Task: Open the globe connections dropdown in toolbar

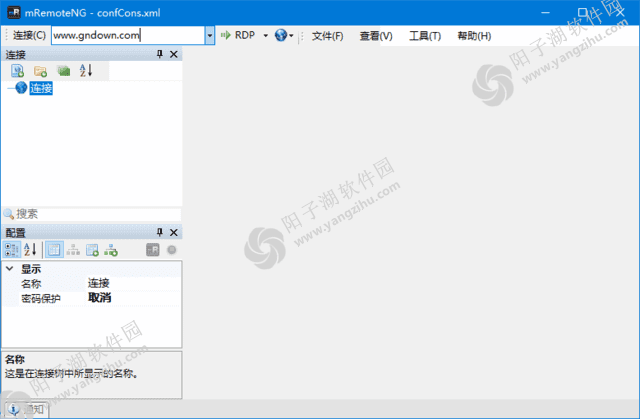Action: point(284,35)
